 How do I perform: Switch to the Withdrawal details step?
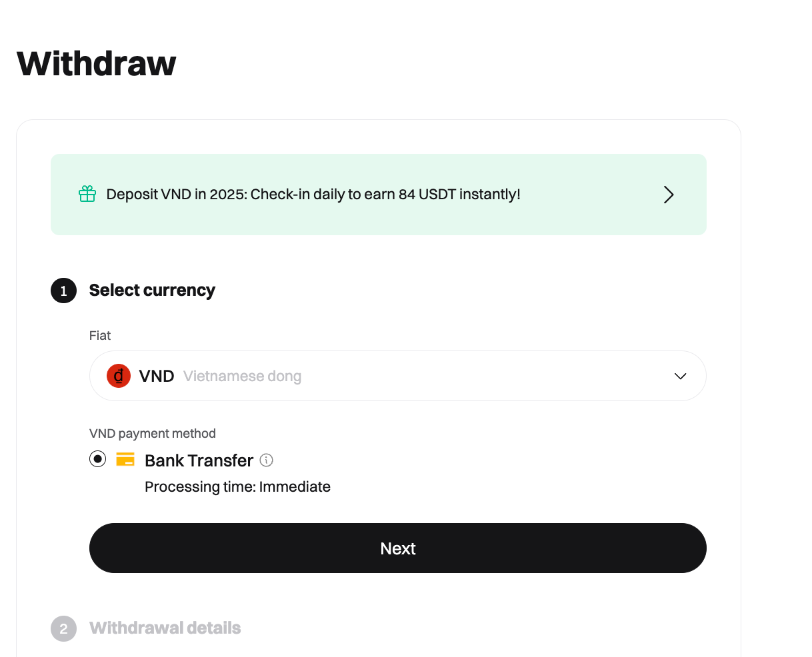(x=165, y=628)
